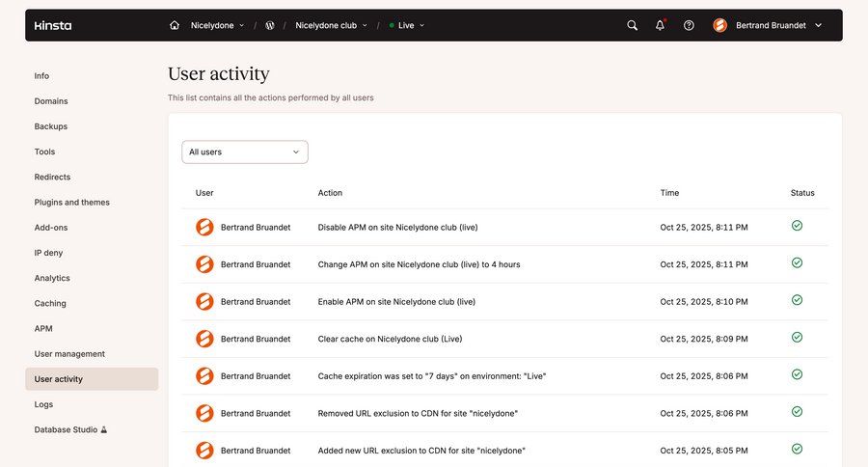Click the WordPress icon in breadcrumb
The width and height of the screenshot is (868, 467).
coord(270,25)
